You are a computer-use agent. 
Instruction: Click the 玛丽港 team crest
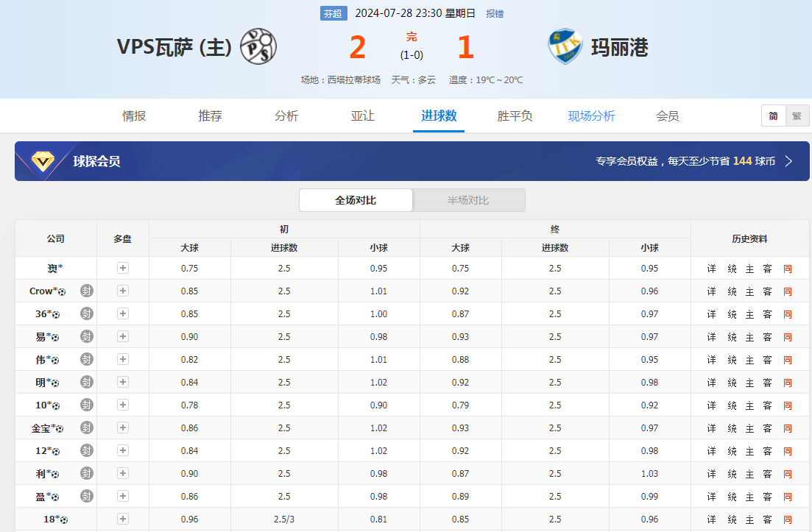565,46
